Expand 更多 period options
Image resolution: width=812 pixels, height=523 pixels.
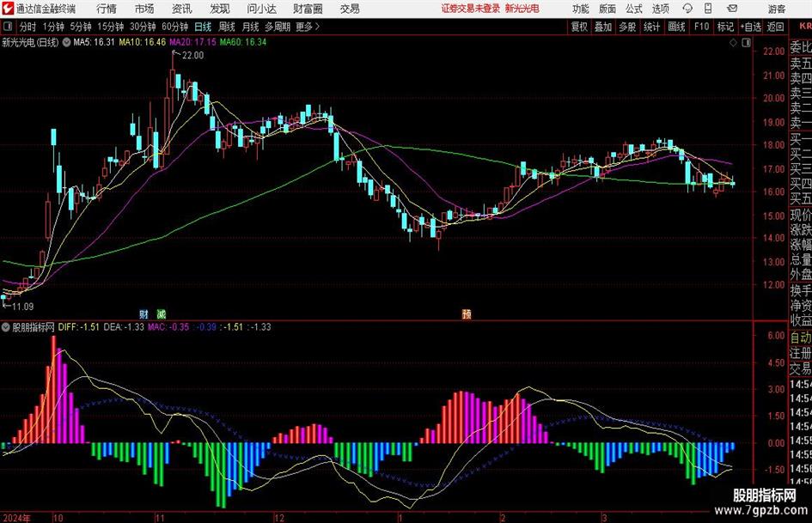(308, 27)
